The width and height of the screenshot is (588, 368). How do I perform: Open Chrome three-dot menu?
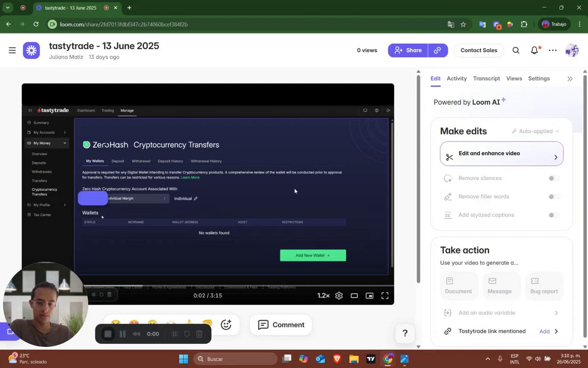tap(579, 24)
